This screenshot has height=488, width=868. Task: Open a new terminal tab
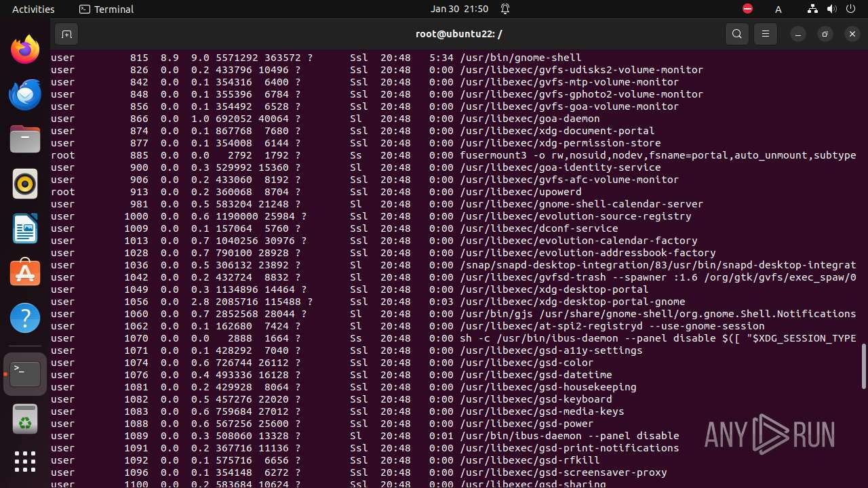(x=66, y=34)
